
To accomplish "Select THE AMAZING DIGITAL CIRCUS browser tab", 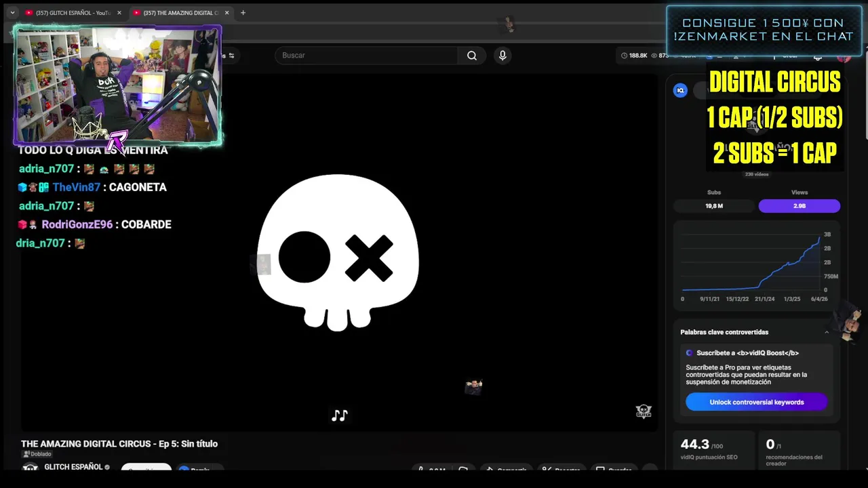I will 181,13.
